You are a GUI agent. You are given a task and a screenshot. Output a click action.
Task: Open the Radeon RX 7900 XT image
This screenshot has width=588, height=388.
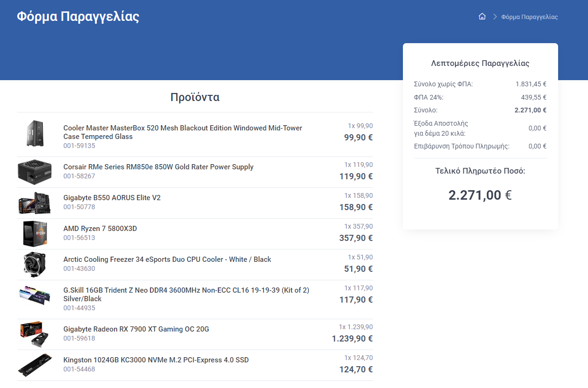[x=35, y=334]
